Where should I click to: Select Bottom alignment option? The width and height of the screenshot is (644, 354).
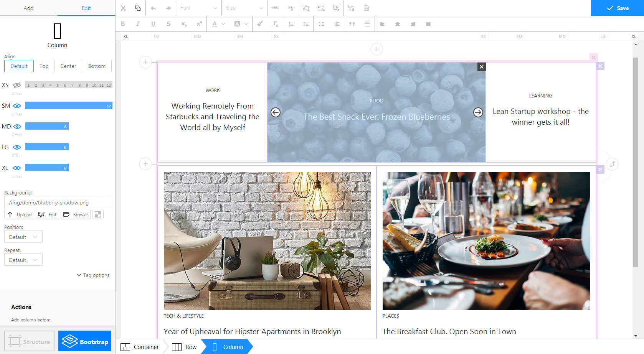pos(97,66)
